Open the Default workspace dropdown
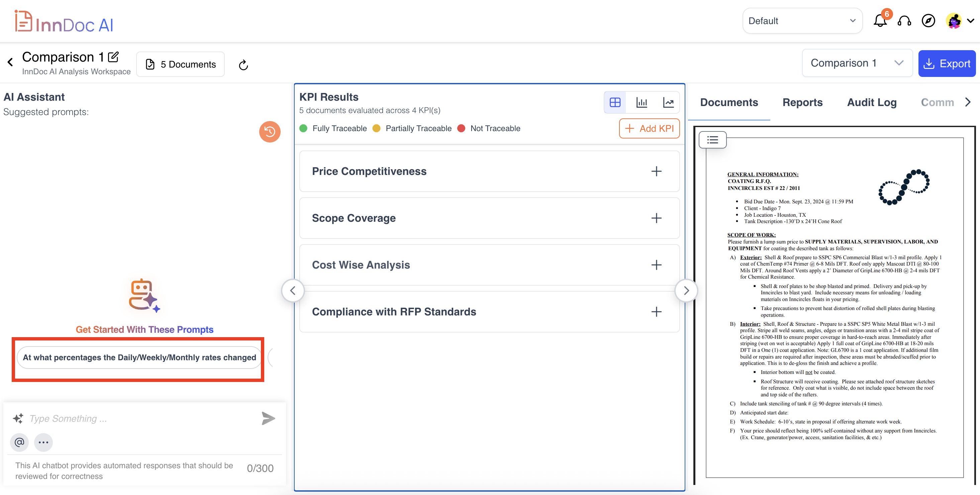 802,21
